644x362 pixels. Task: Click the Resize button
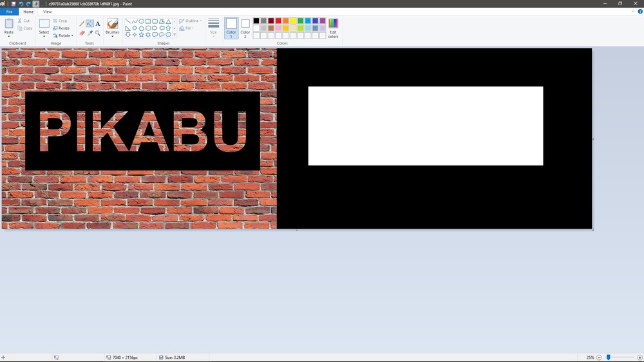(x=61, y=28)
